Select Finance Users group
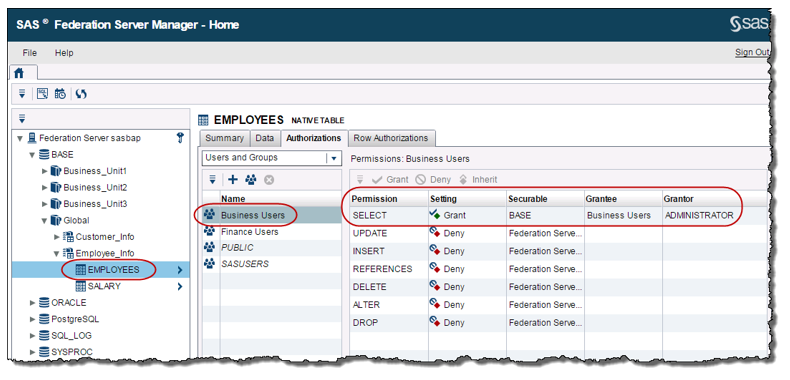The height and width of the screenshot is (380, 790). pos(272,232)
